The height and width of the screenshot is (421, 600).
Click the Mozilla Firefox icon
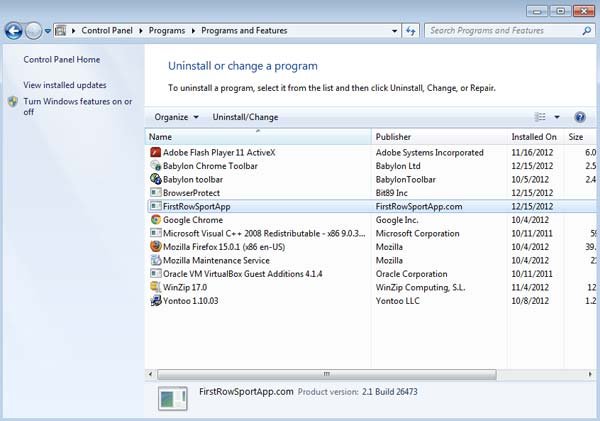pos(155,246)
